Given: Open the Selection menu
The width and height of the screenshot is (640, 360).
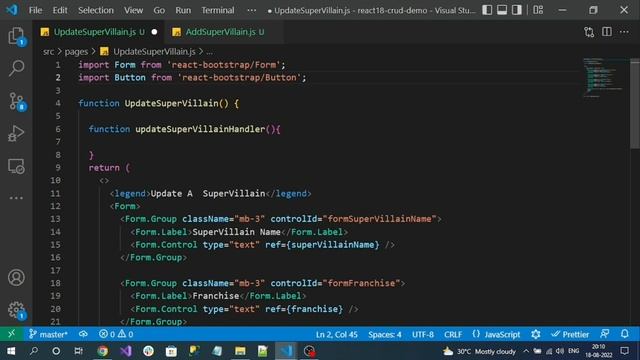Looking at the screenshot, I should (x=96, y=10).
